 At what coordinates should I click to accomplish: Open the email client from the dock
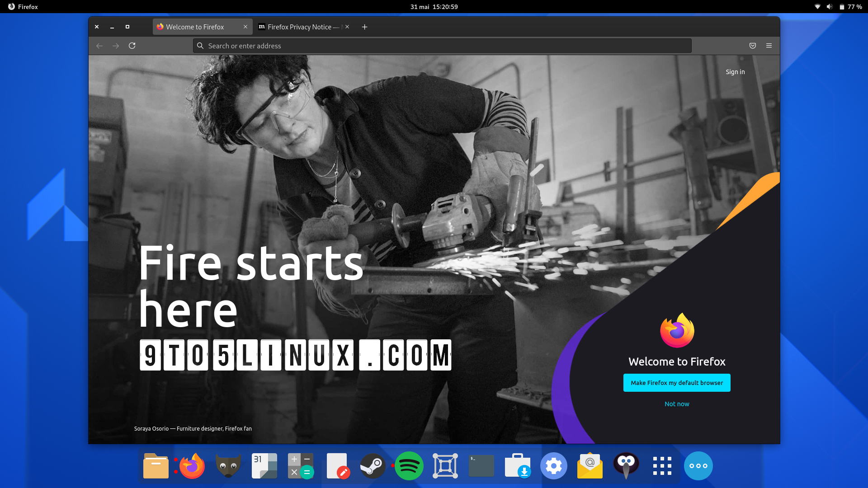[590, 465]
